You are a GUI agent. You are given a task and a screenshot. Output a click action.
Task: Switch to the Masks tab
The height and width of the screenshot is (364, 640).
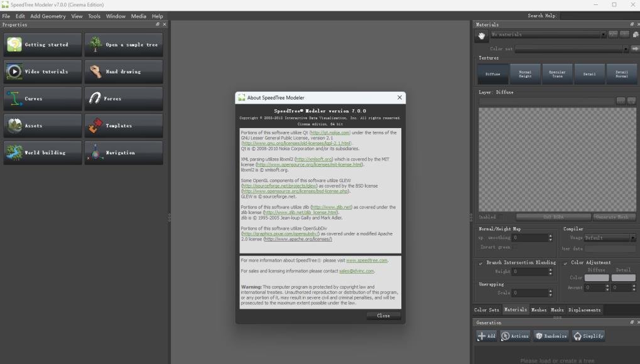tap(557, 310)
